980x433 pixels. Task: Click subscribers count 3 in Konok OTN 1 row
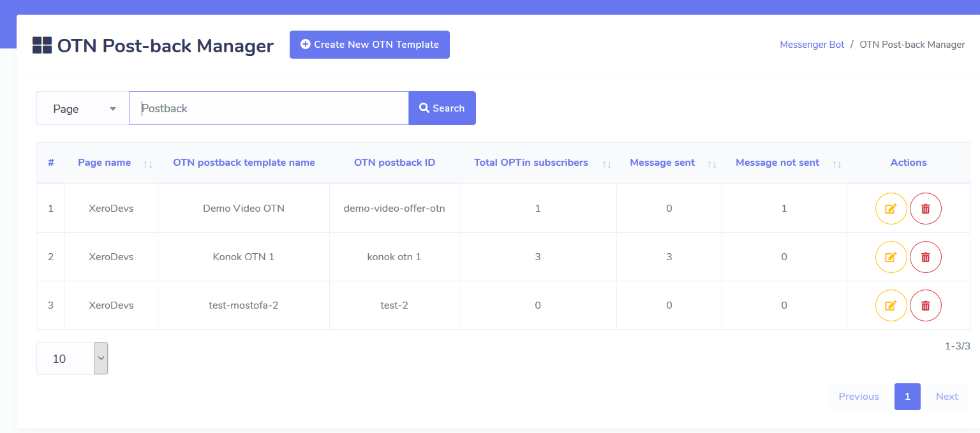click(x=538, y=257)
